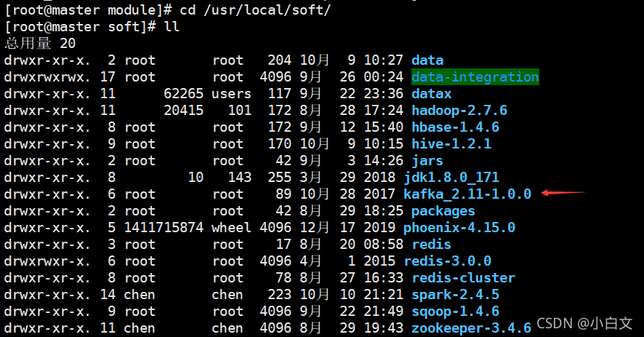Select the 'hive-1.2.1' directory name

(451, 144)
